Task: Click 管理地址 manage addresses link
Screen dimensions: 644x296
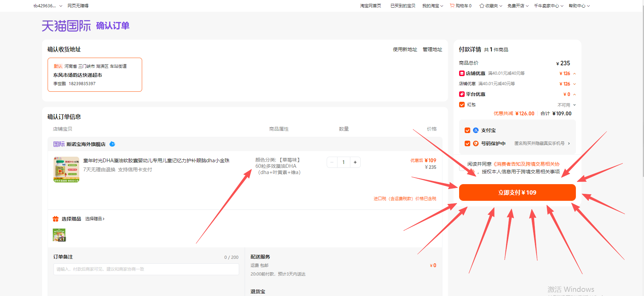Action: pos(432,49)
